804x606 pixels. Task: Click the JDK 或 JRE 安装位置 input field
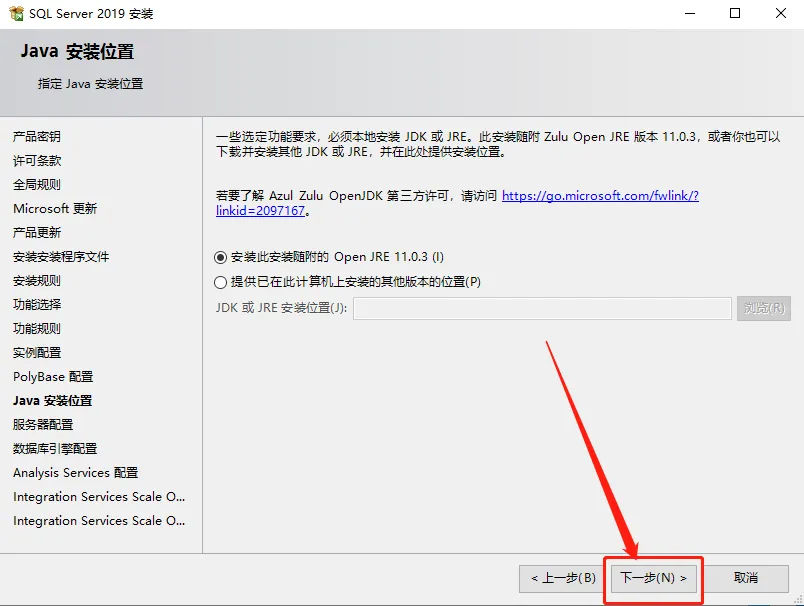click(542, 308)
